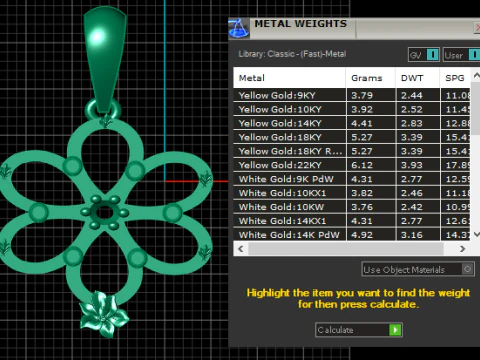Select the Yellow Gold:18KY row
The image size is (480, 360).
click(x=352, y=137)
